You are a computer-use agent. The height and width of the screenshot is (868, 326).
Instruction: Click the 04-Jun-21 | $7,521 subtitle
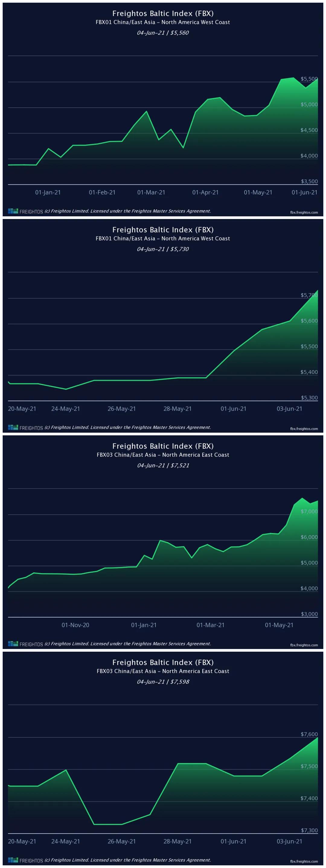163,465
